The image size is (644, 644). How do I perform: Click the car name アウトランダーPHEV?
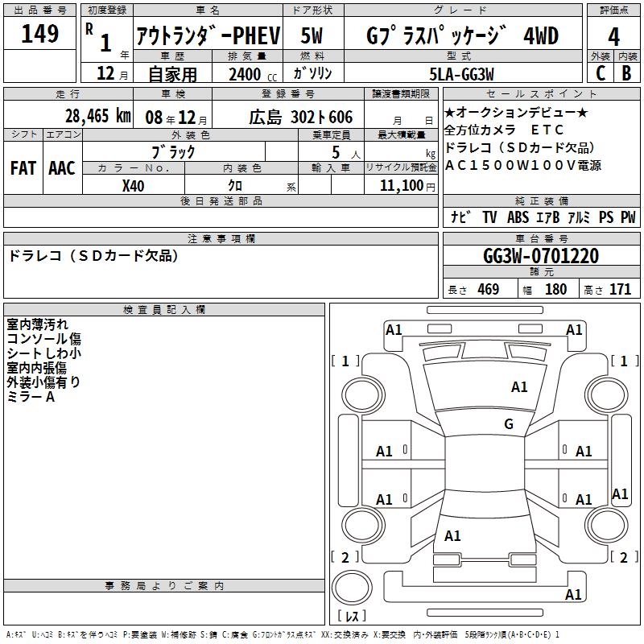pos(208,35)
